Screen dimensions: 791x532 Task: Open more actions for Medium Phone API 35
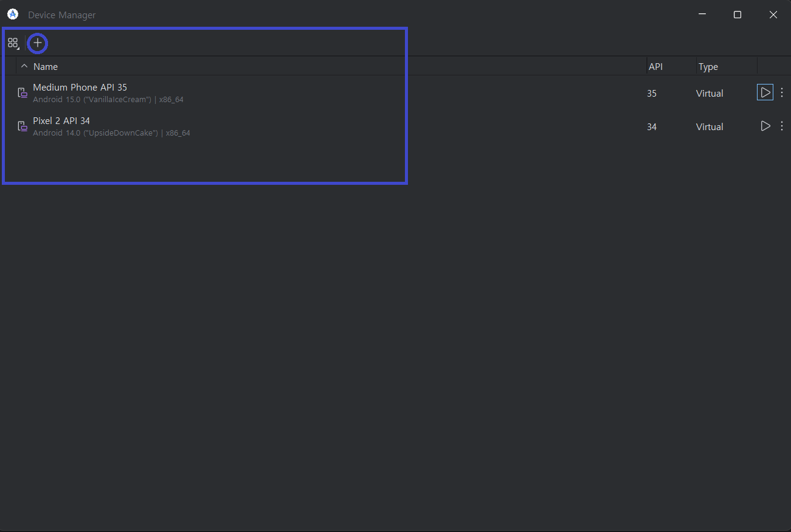pos(782,93)
